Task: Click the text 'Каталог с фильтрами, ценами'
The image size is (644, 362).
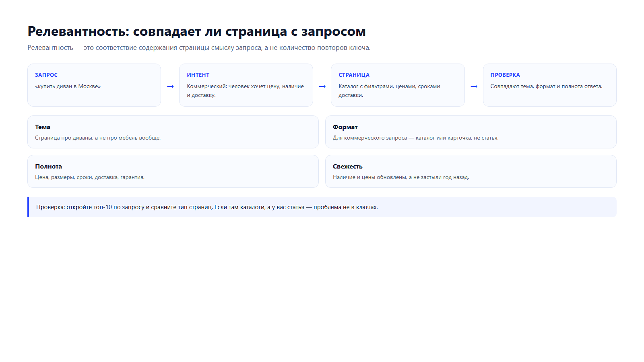Action: click(389, 91)
